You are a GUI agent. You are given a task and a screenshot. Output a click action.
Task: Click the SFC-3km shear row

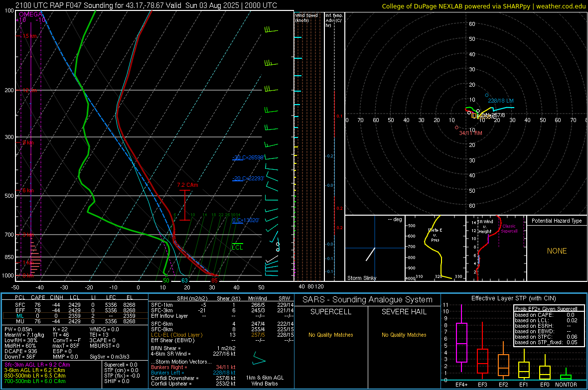tap(221, 310)
